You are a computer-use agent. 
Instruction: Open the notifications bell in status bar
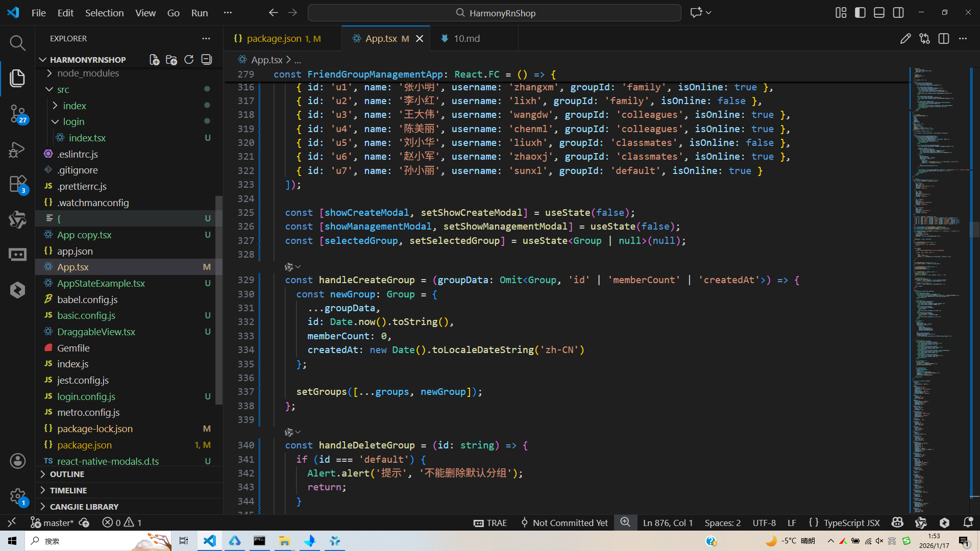[x=968, y=522]
